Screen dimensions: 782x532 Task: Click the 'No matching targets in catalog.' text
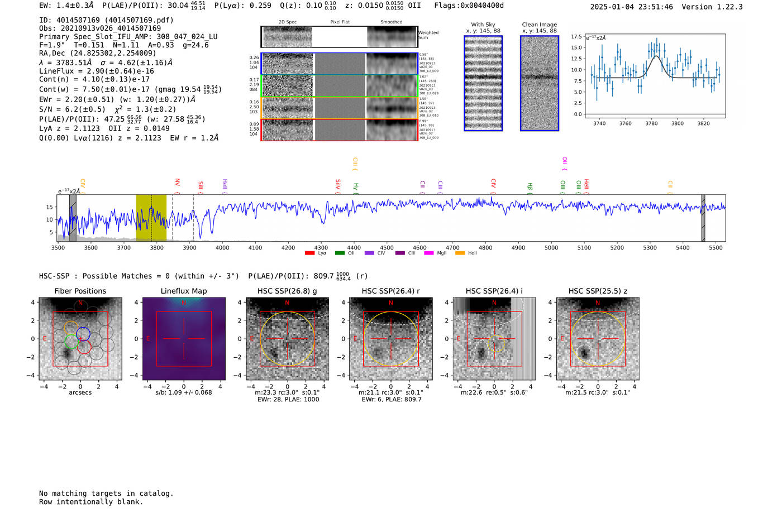coord(106,493)
